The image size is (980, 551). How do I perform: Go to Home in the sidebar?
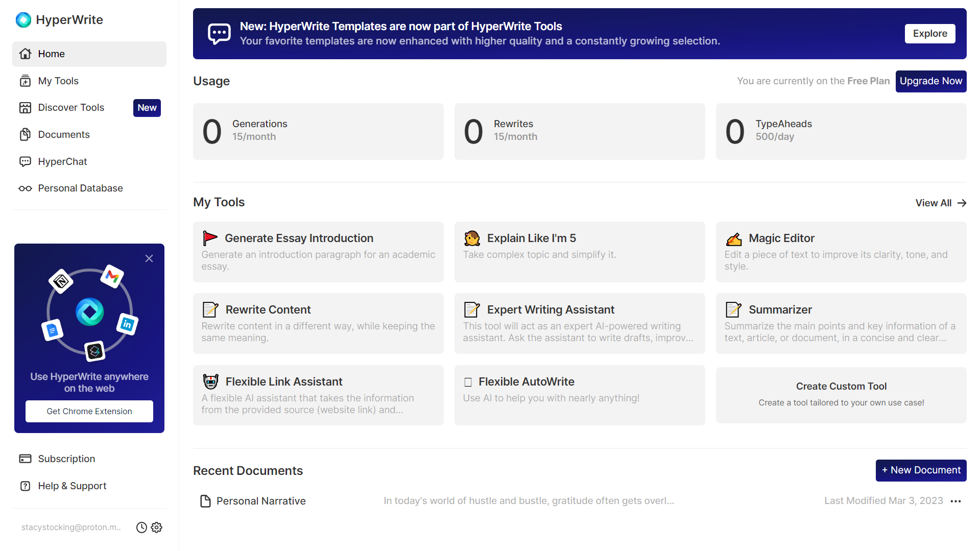(89, 54)
